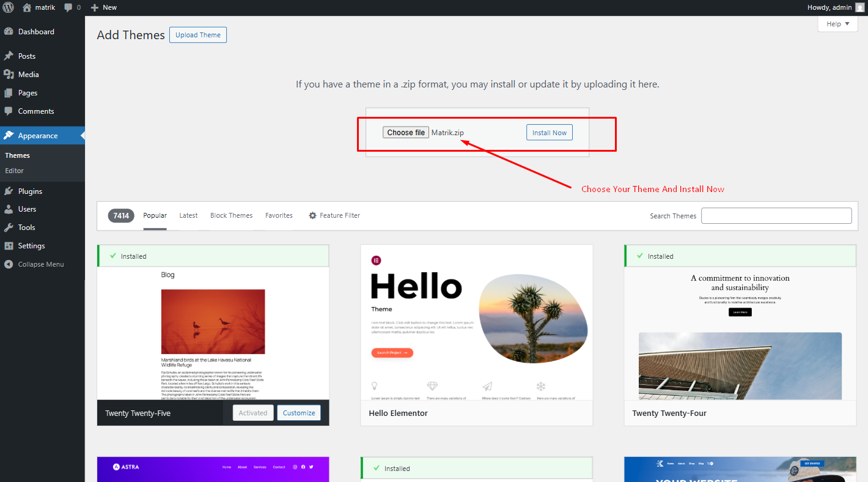Click the Choose file button

tap(406, 133)
